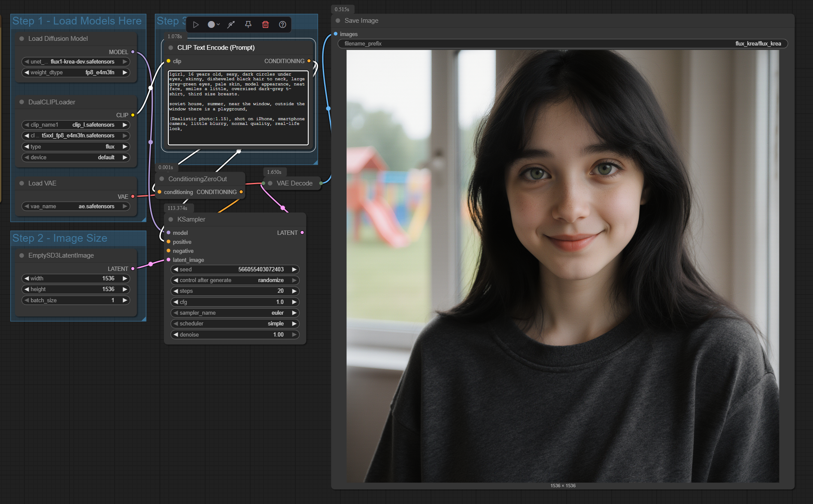Click the play icon in the node toolbar
813x504 pixels.
tap(196, 24)
